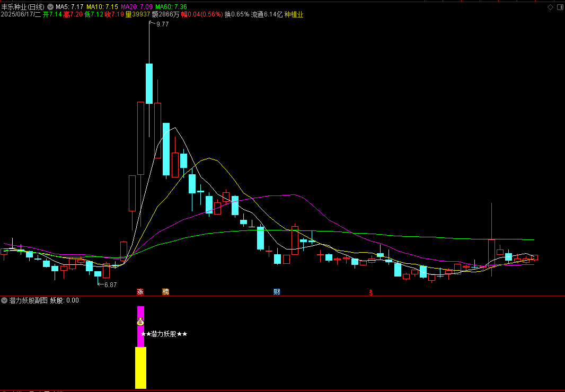Collapse the 潜力妖股副图 indicator panel chevron
Image resolution: width=565 pixels, height=392 pixels.
[4, 300]
